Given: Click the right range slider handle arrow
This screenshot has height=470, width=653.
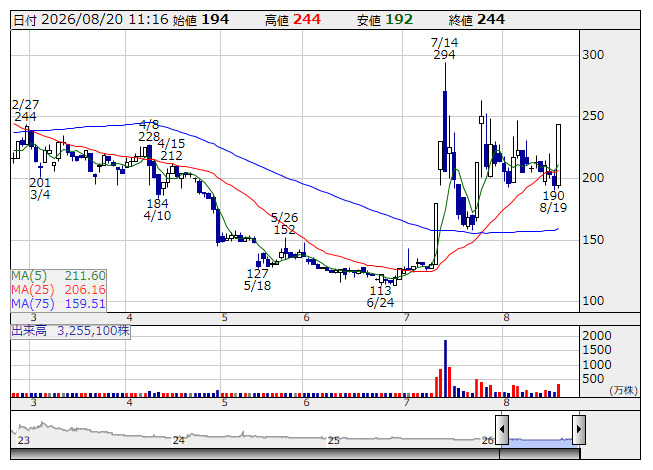Looking at the screenshot, I should (579, 429).
